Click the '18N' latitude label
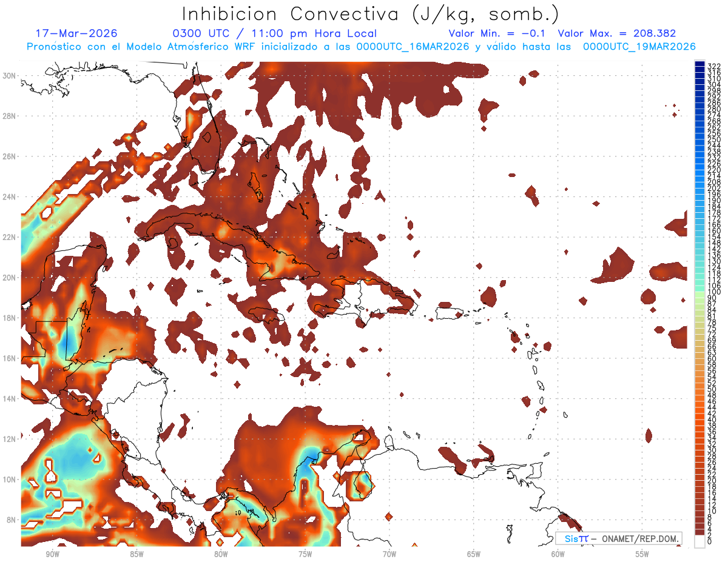 pyautogui.click(x=10, y=318)
